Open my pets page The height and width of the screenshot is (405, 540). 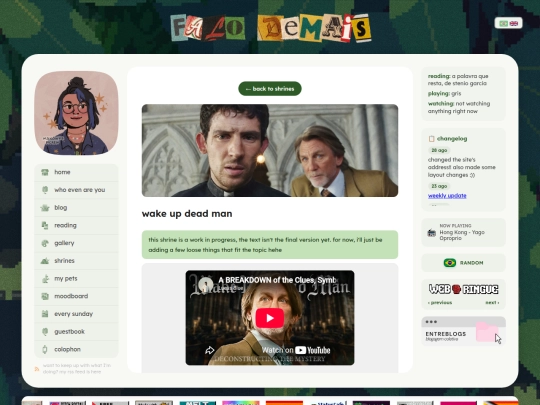point(76,279)
